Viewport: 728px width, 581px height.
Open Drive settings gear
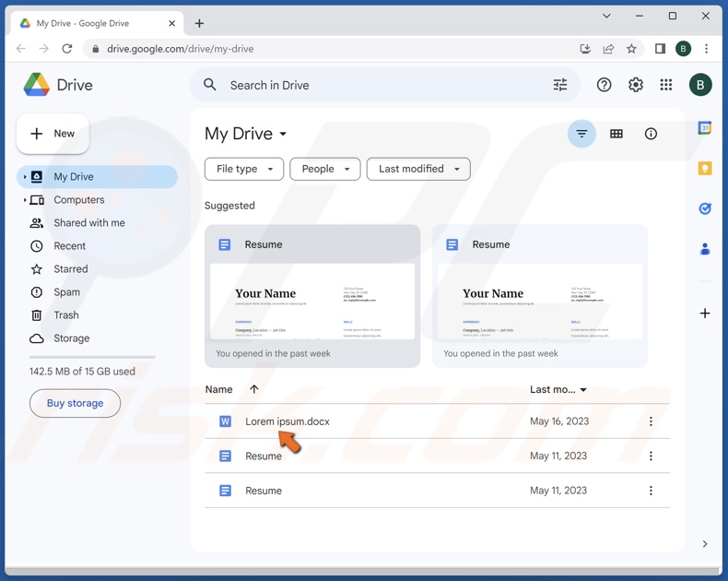pos(635,85)
